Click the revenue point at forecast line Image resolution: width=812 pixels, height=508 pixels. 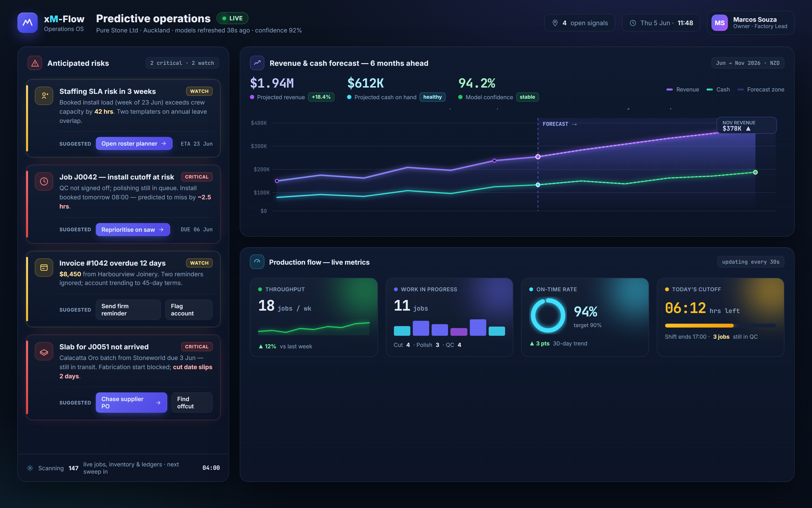coord(538,157)
